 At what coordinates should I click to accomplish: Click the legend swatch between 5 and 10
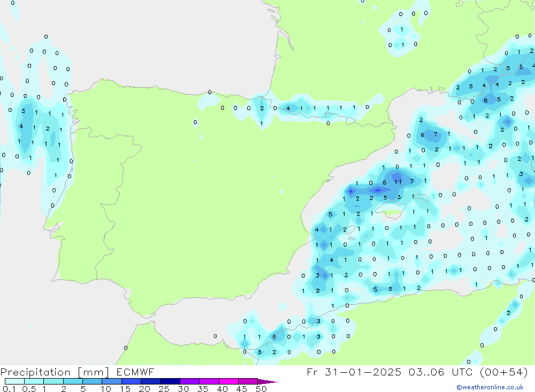tap(93, 381)
